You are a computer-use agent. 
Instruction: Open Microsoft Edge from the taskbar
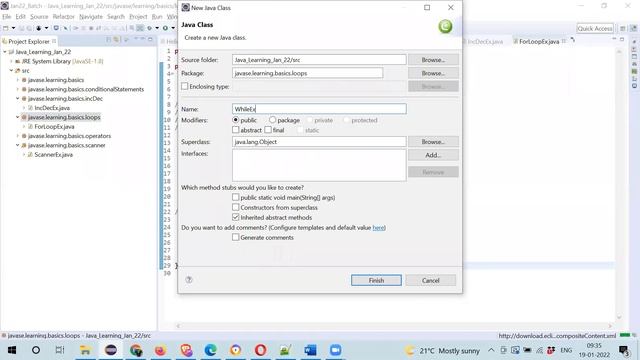pos(211,350)
